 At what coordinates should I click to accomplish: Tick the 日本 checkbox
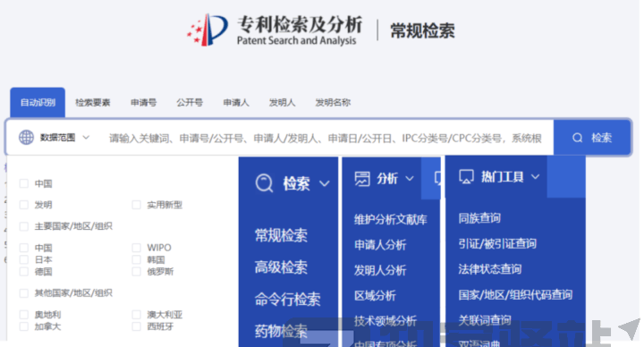(x=24, y=259)
